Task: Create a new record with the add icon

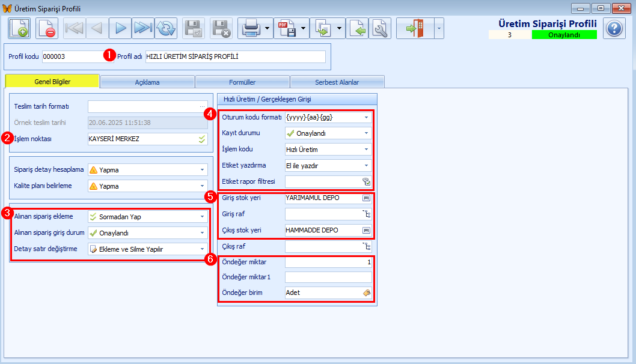Action: [x=19, y=28]
